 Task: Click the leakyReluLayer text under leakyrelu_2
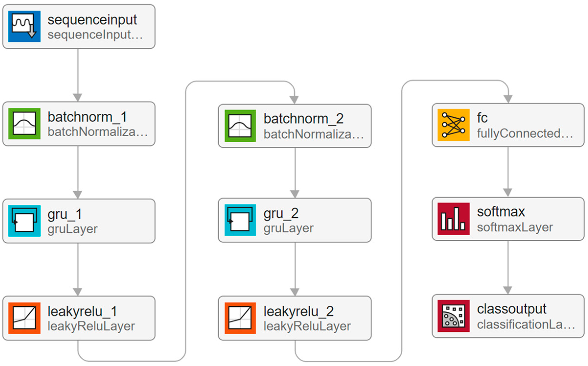307,326
